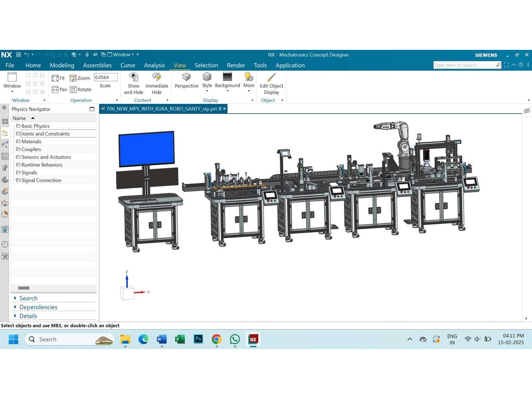Open Show and Hide
The height and width of the screenshot is (399, 532).
click(134, 84)
